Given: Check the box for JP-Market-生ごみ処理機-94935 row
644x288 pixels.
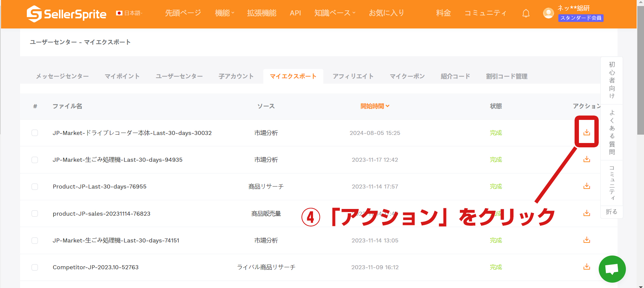Looking at the screenshot, I should 35,160.
